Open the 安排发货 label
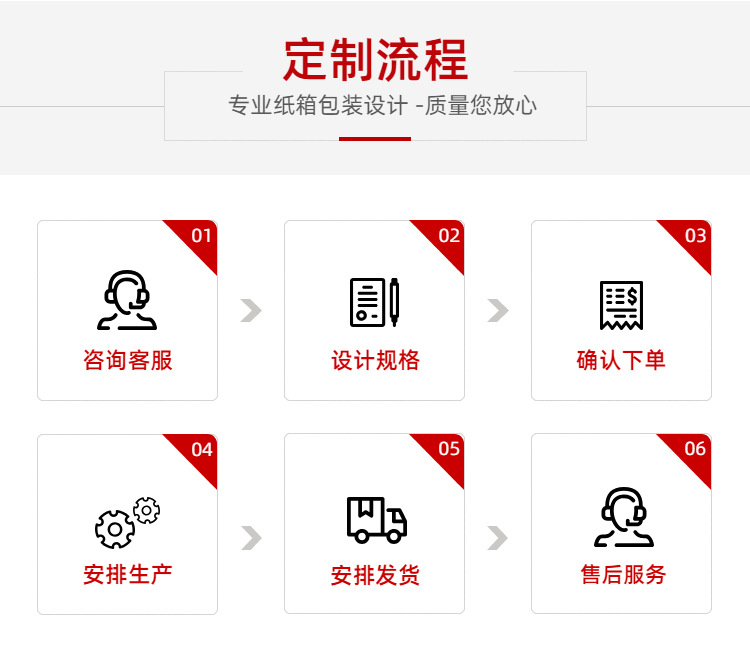 [x=375, y=575]
